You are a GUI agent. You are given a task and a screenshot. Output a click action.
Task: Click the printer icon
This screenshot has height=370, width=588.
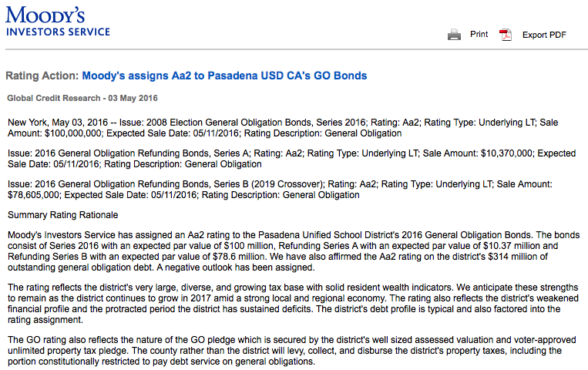[454, 35]
